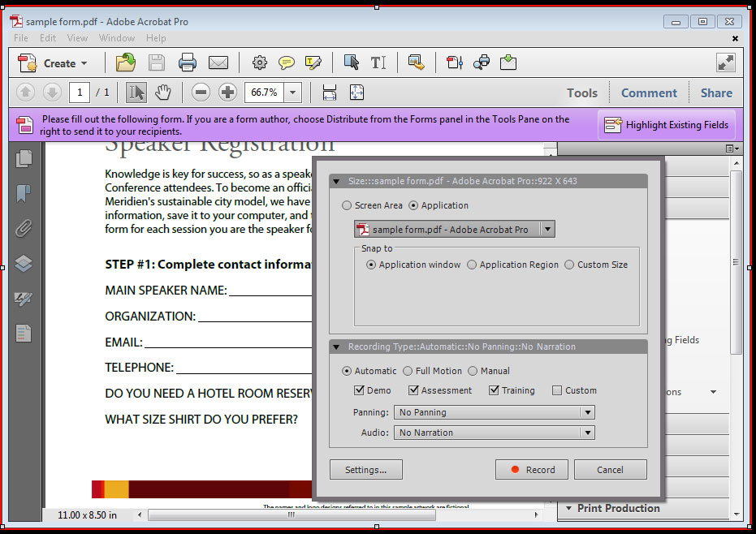Image resolution: width=756 pixels, height=534 pixels.
Task: Open the Help menu
Action: click(x=156, y=38)
